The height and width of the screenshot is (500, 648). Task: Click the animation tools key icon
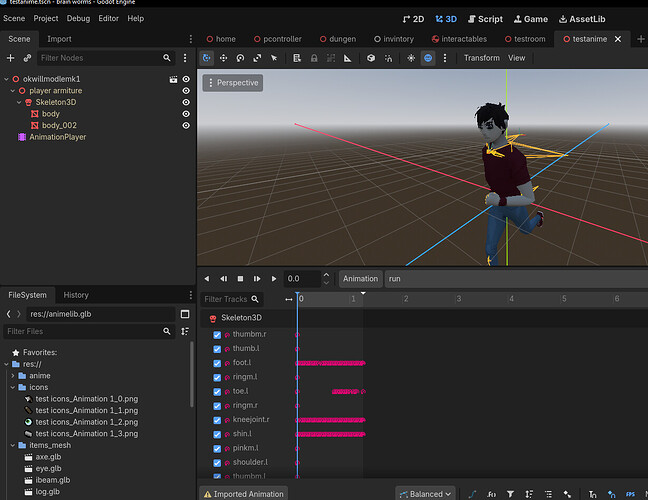click(x=567, y=494)
